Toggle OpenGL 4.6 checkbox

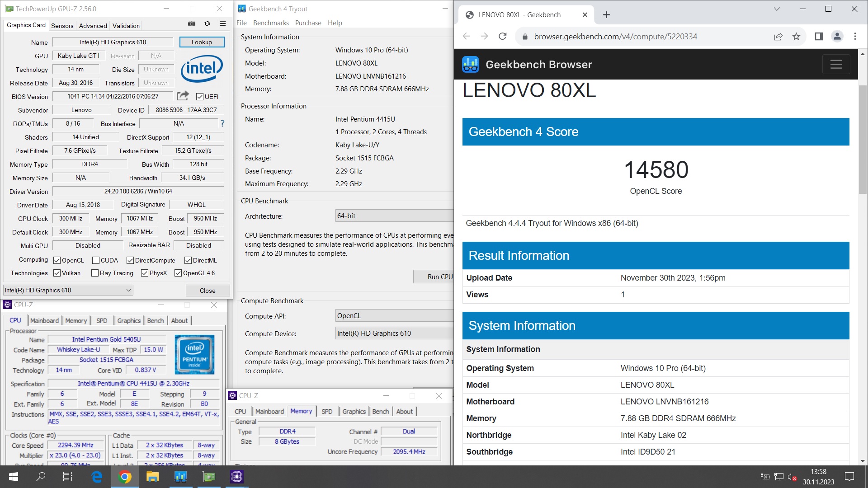coord(178,273)
